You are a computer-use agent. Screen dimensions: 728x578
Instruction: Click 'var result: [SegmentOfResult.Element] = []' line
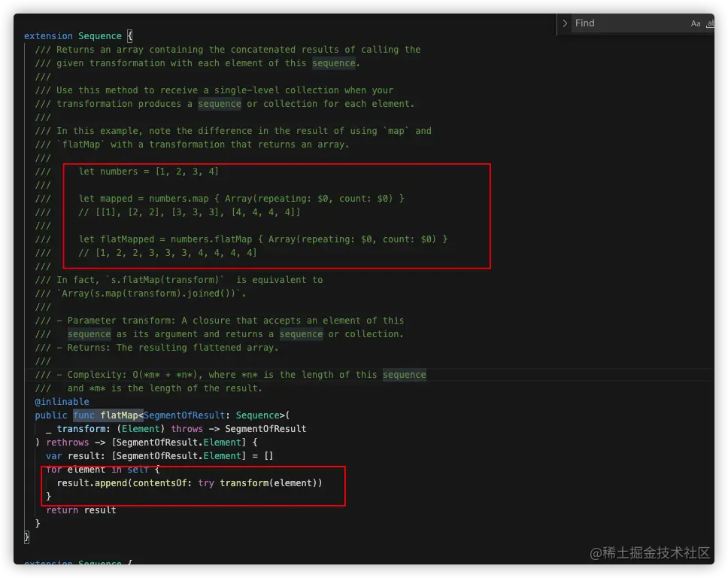(x=159, y=456)
